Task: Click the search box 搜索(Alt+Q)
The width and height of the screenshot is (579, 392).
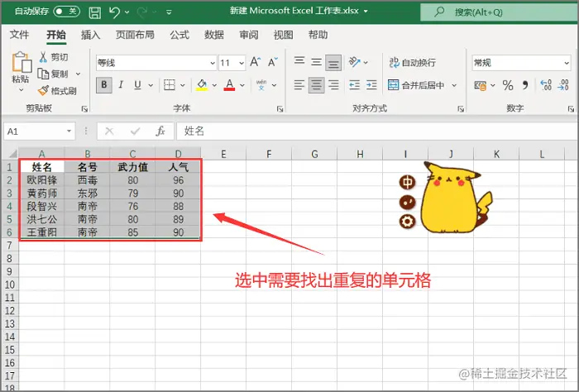Action: (x=500, y=12)
